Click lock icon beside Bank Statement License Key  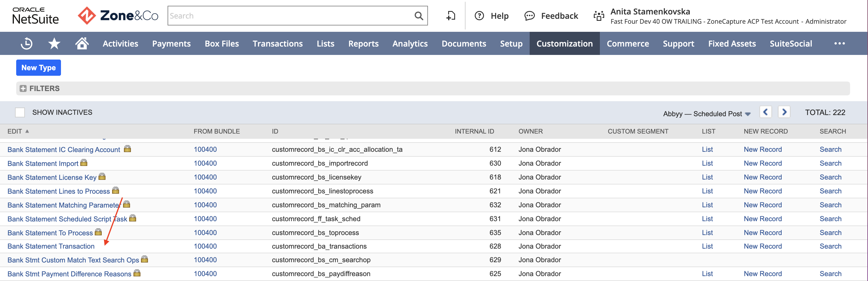(x=102, y=177)
